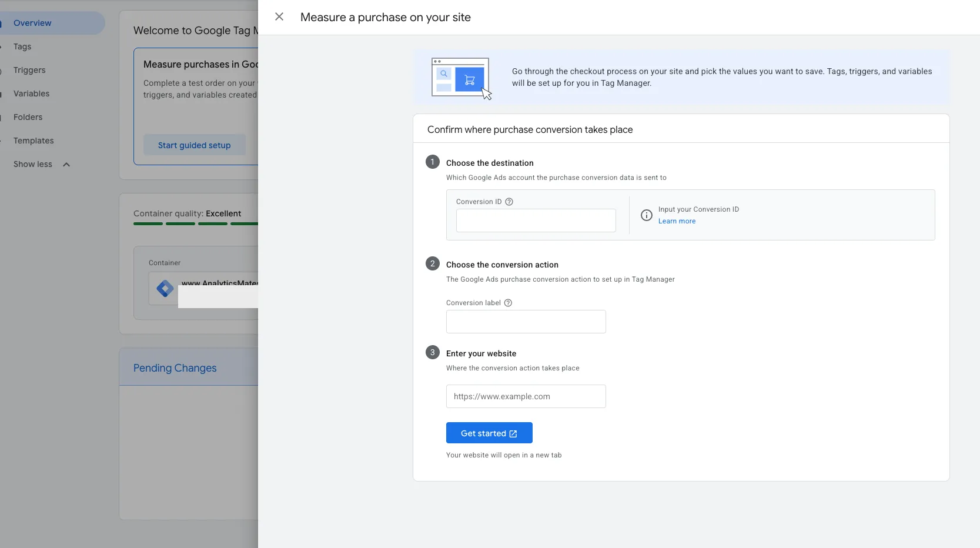The width and height of the screenshot is (980, 548).
Task: Click the Conversion ID help icon
Action: point(509,202)
